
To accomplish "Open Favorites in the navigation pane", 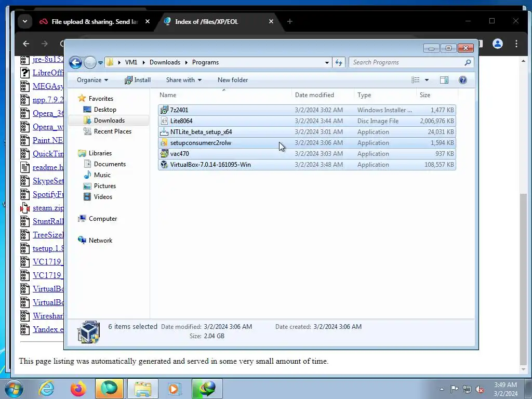I will click(x=101, y=99).
